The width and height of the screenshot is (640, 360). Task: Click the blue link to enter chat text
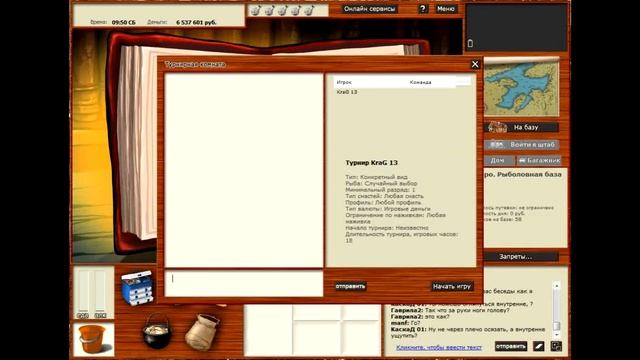point(439,347)
